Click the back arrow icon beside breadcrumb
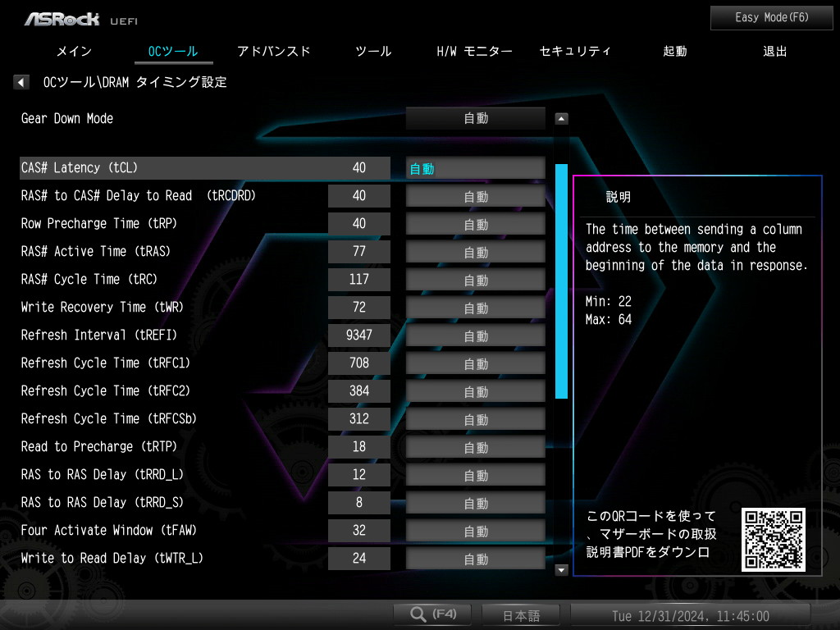This screenshot has height=630, width=840. [x=21, y=82]
